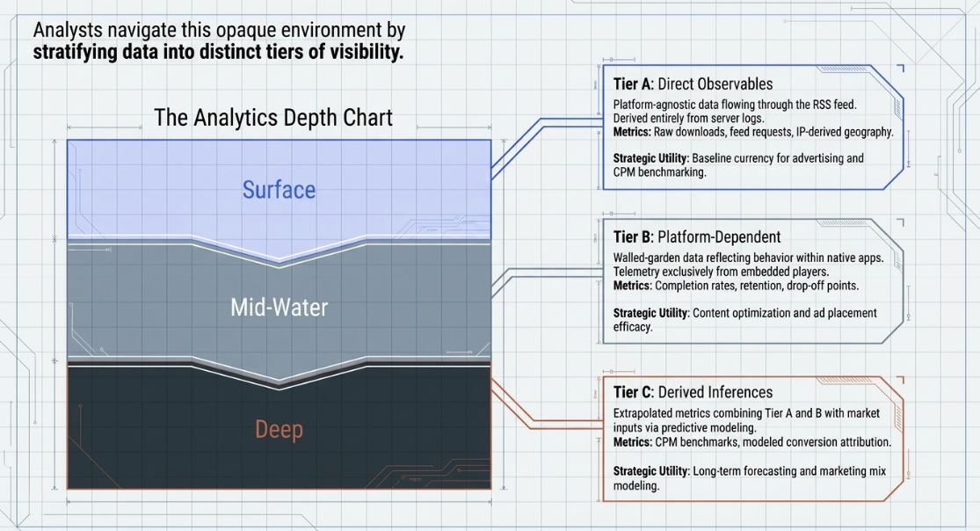This screenshot has width=980, height=531.
Task: Click the Surface layer label
Action: pyautogui.click(x=279, y=190)
